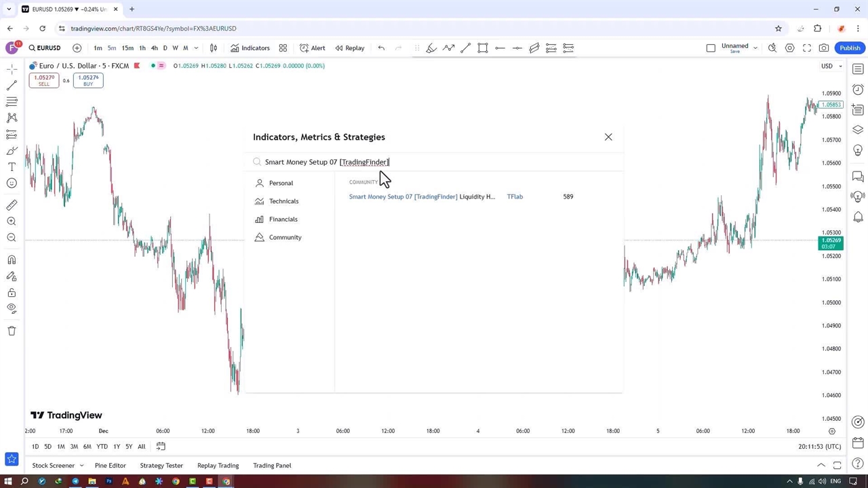
Task: Click the indicator search input field
Action: [x=434, y=162]
